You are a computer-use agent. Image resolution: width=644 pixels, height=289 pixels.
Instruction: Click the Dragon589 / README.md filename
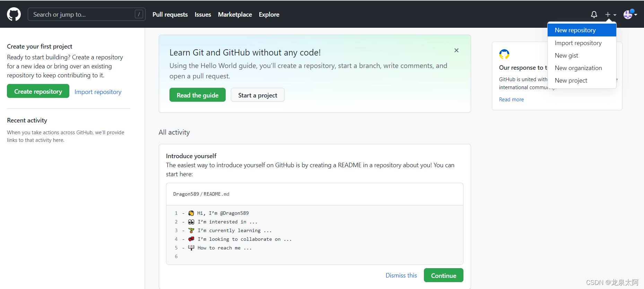[201, 194]
